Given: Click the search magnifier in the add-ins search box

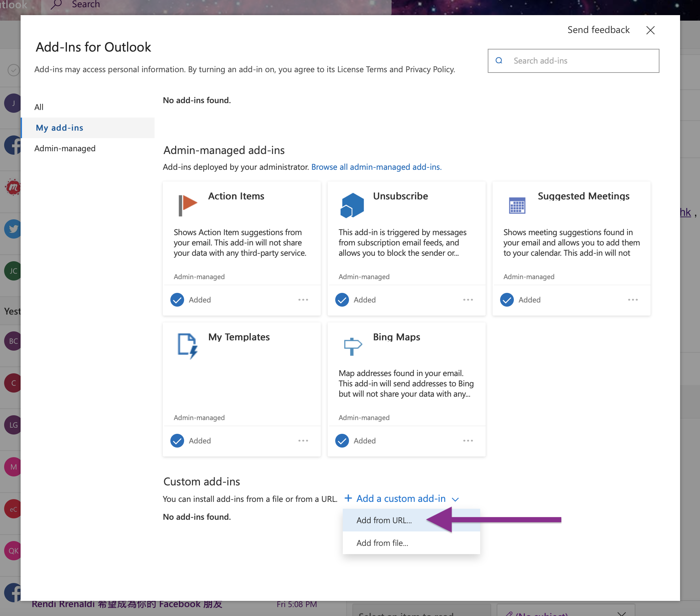Looking at the screenshot, I should point(499,60).
